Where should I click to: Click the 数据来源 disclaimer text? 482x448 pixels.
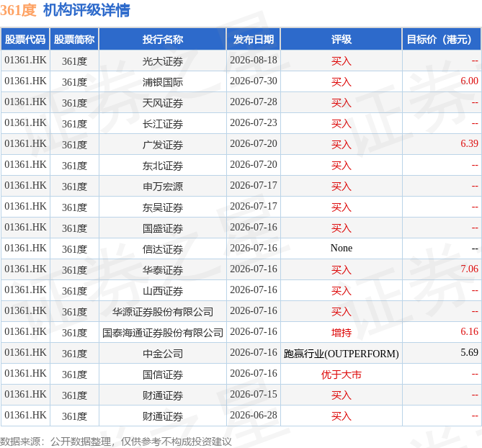[x=115, y=442]
